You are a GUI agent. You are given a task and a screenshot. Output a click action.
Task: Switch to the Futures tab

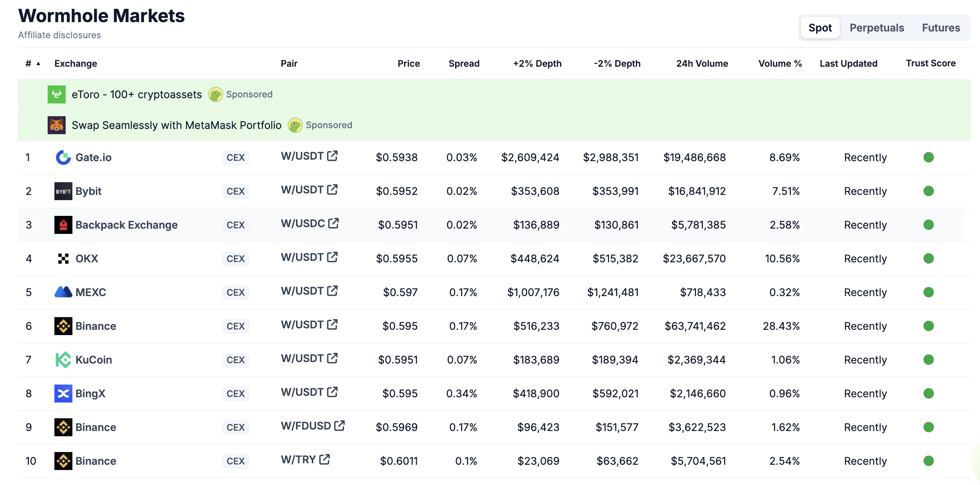click(941, 28)
